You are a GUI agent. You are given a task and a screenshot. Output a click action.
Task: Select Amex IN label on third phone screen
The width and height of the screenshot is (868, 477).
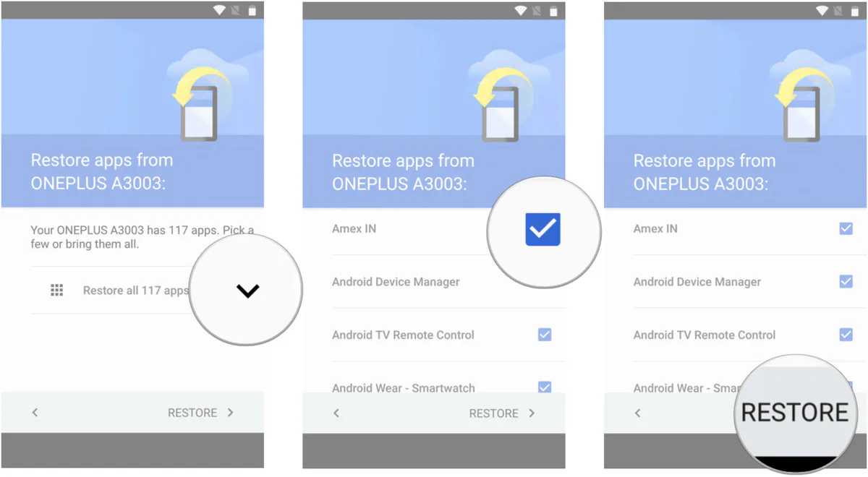(655, 228)
